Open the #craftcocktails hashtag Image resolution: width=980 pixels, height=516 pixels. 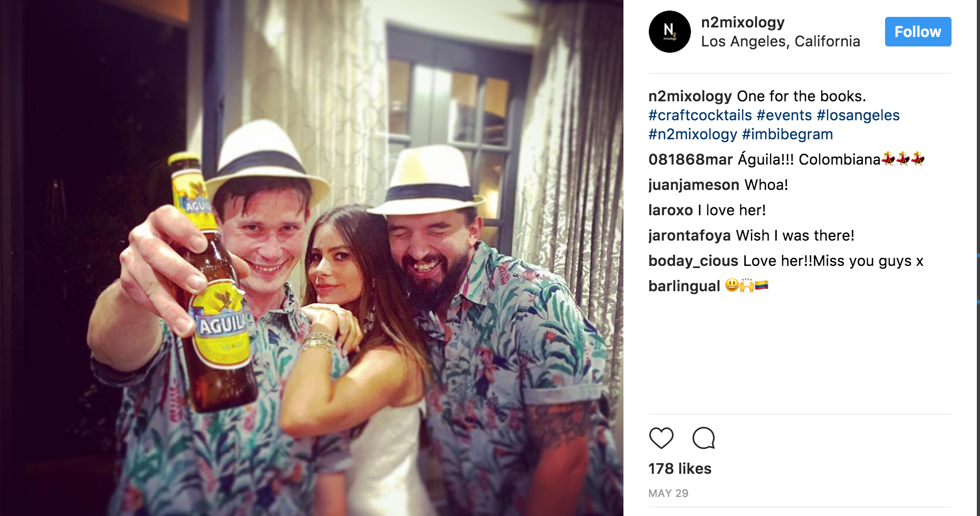coord(700,115)
